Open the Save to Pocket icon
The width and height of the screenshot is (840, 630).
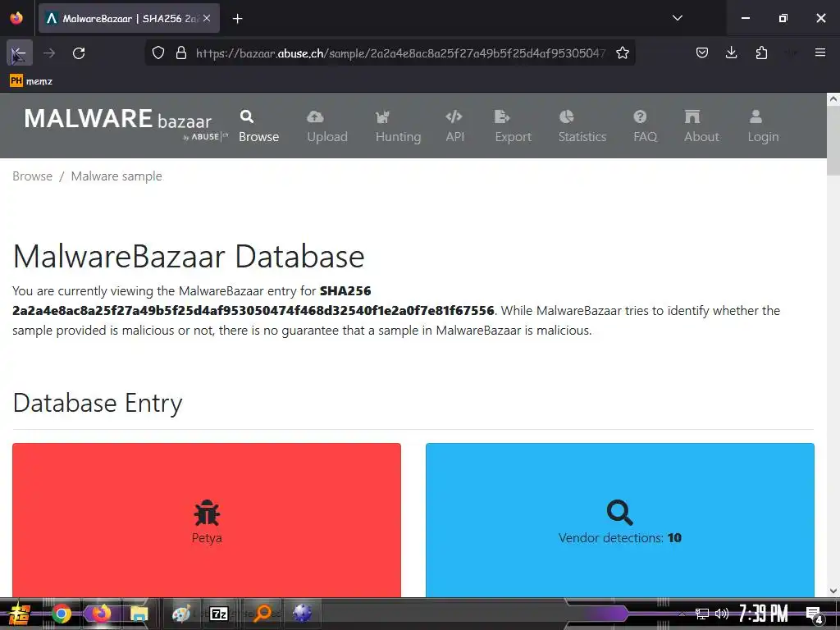pyautogui.click(x=702, y=53)
